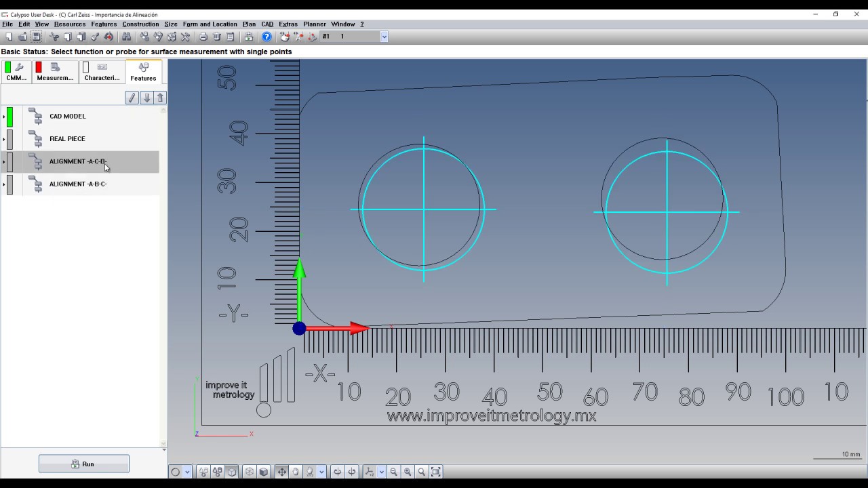This screenshot has height=488, width=868.
Task: Open the Extras menu
Action: point(288,24)
